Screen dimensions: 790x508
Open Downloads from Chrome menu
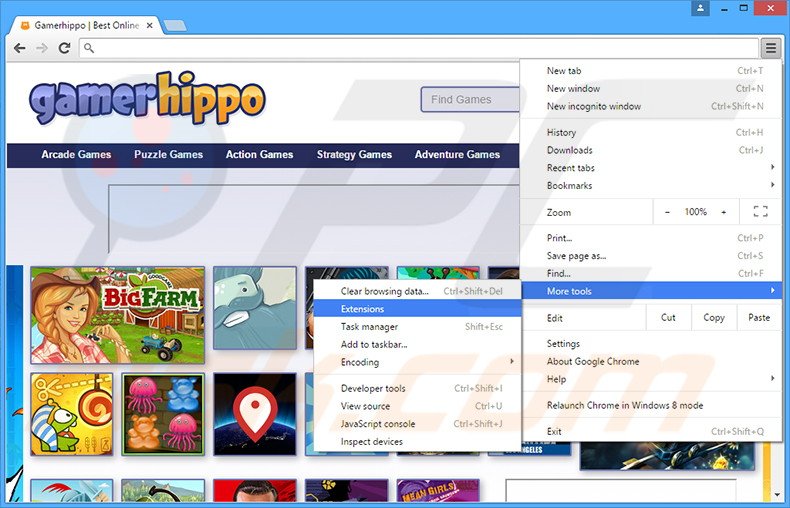(x=651, y=150)
